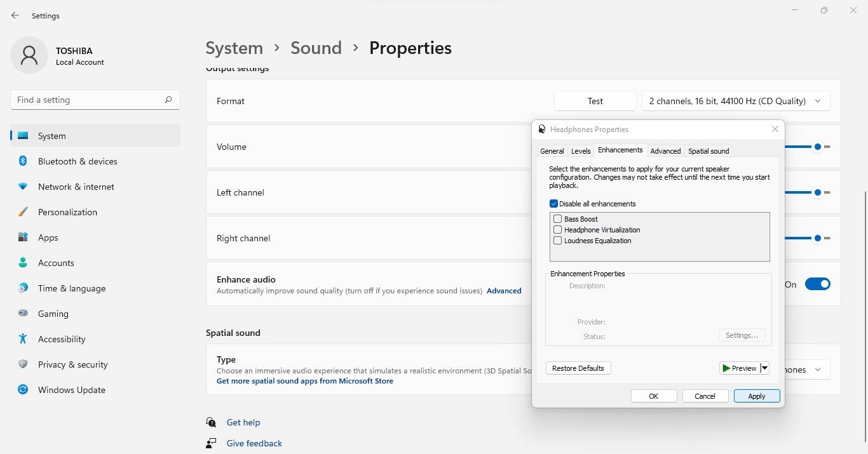
Task: Click the Bluetooth icon in sidebar
Action: pyautogui.click(x=23, y=161)
